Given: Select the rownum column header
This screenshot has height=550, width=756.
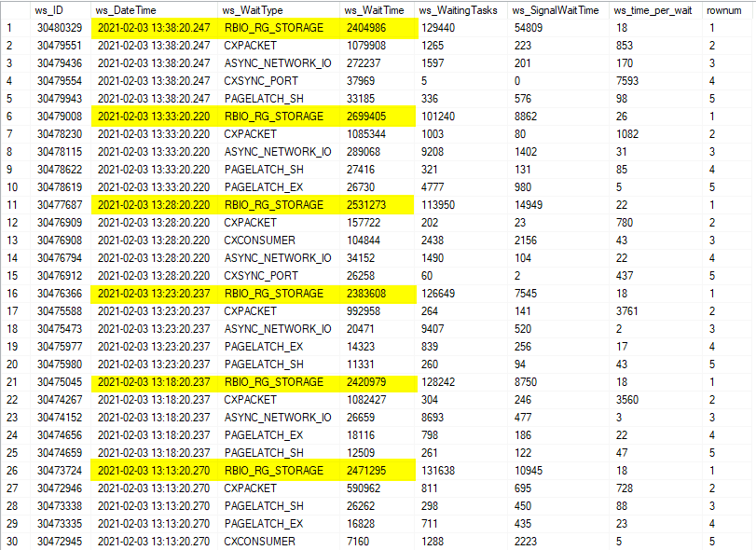Looking at the screenshot, I should 725,10.
